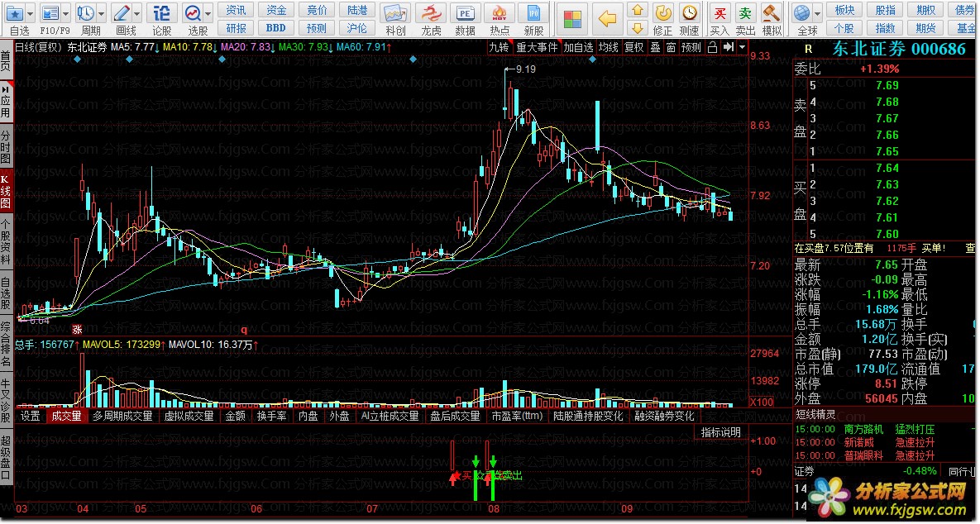Expand the 画线 drawing dropdown arrow
The height and width of the screenshot is (524, 980).
137,13
